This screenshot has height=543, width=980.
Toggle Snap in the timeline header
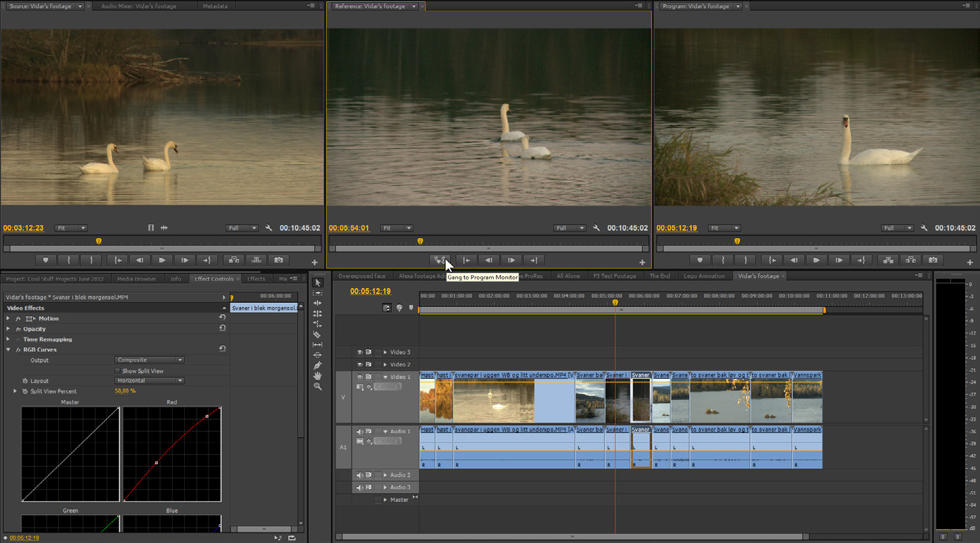click(x=387, y=308)
